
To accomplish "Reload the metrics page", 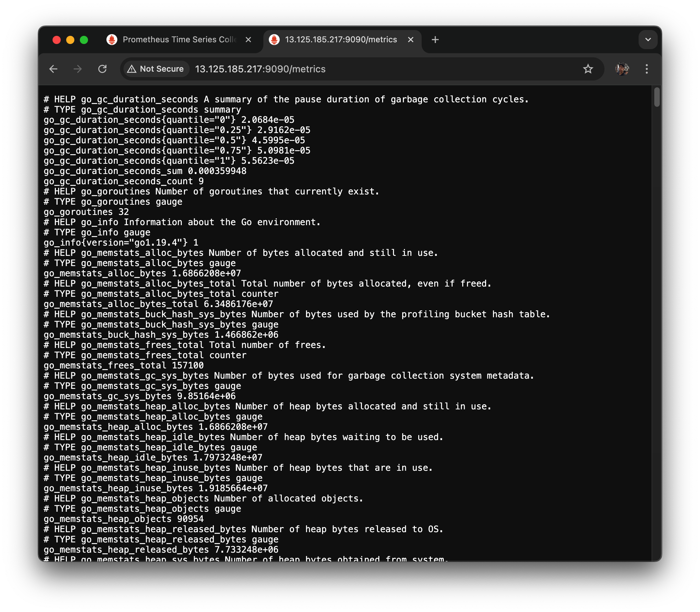I will tap(102, 69).
